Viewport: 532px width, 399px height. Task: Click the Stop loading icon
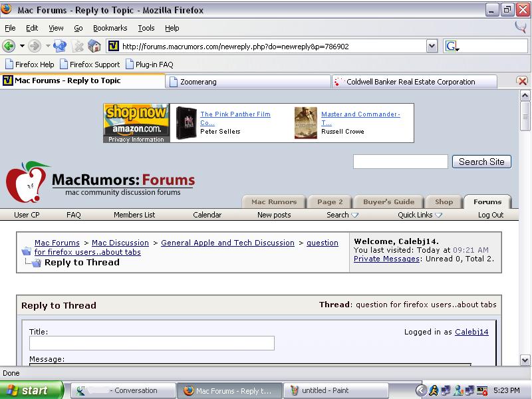click(x=78, y=46)
